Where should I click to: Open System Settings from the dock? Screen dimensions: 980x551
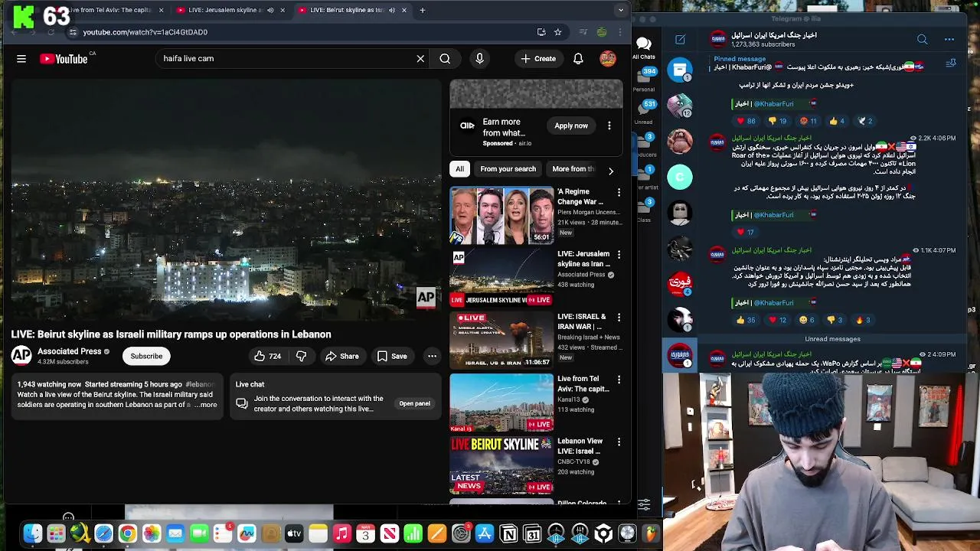[x=461, y=533]
